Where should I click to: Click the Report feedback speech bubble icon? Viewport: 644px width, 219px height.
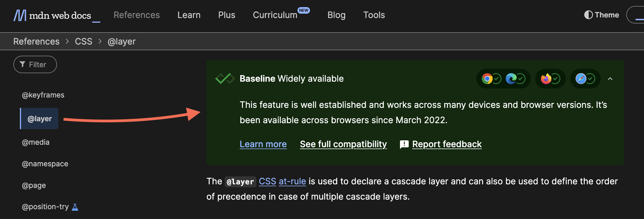click(404, 144)
